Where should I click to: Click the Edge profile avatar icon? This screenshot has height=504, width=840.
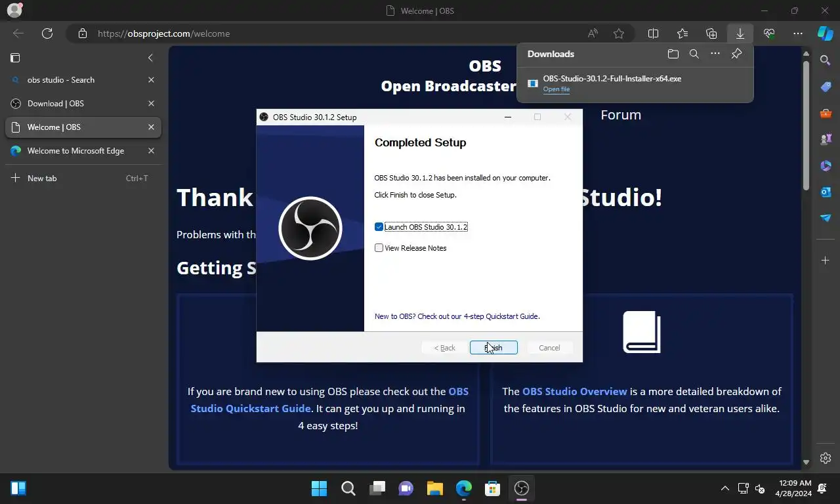pos(14,10)
